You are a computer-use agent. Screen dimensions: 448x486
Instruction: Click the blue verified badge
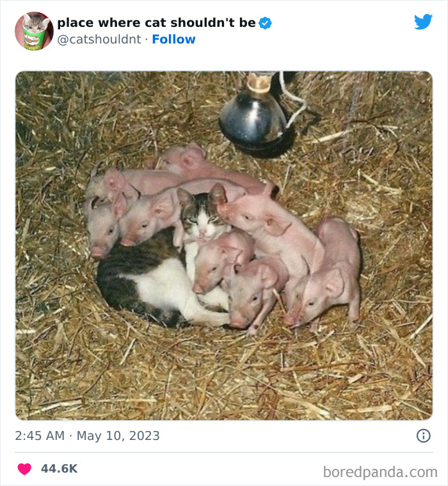pos(265,23)
